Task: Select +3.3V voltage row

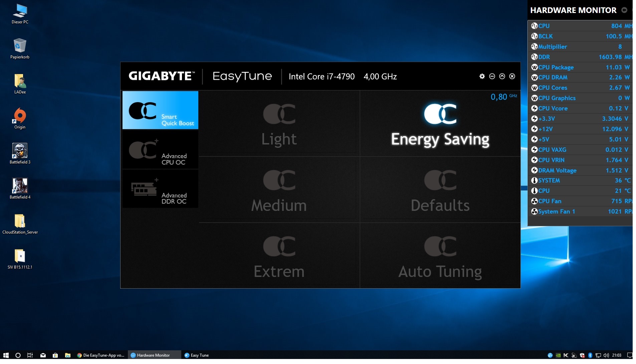Action: coord(581,119)
